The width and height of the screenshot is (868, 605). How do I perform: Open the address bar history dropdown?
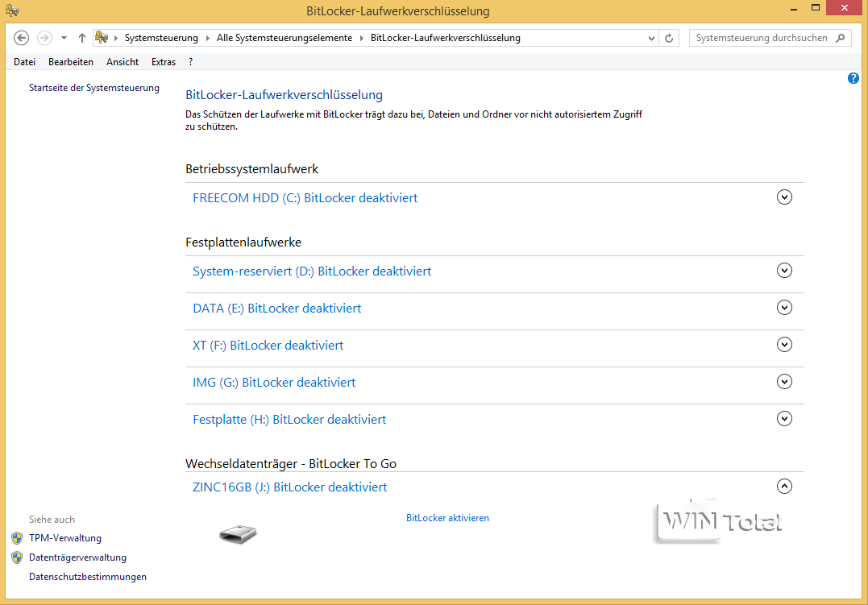point(651,38)
